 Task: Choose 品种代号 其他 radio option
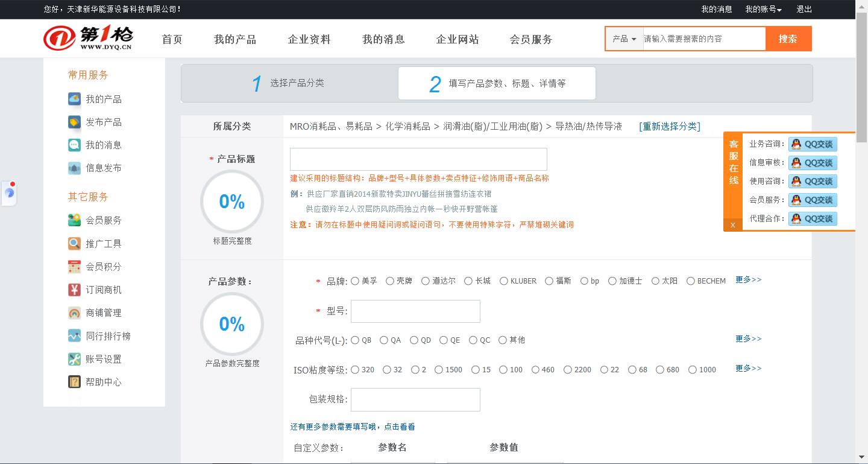click(x=503, y=340)
